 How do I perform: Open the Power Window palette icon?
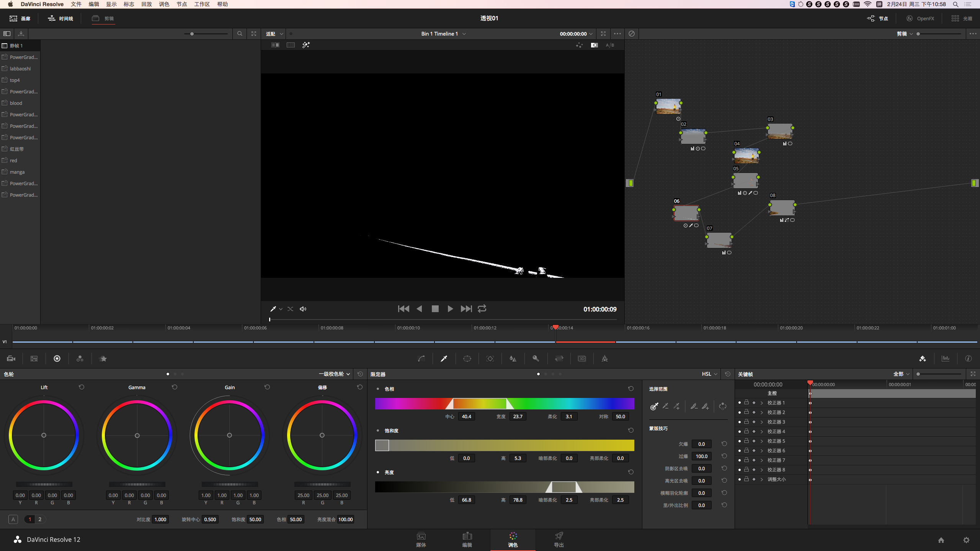point(467,359)
